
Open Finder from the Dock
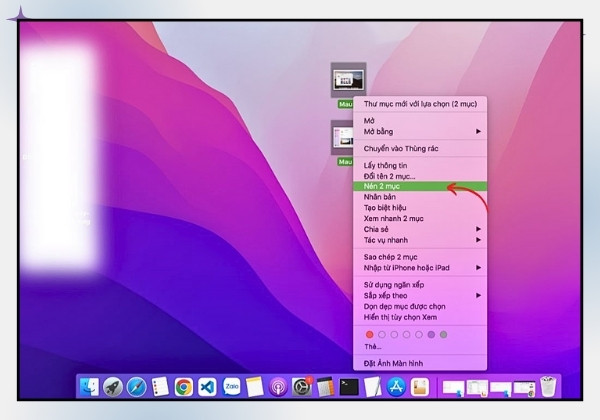(x=89, y=387)
